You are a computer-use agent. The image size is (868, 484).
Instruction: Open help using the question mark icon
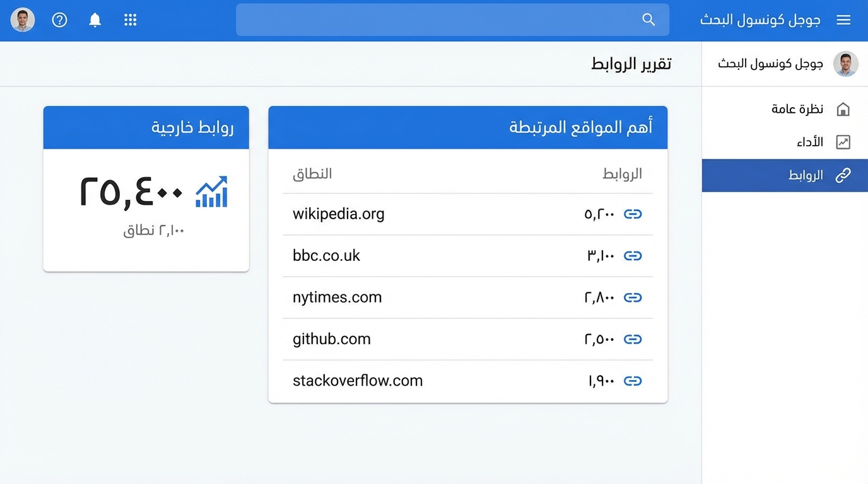(59, 20)
